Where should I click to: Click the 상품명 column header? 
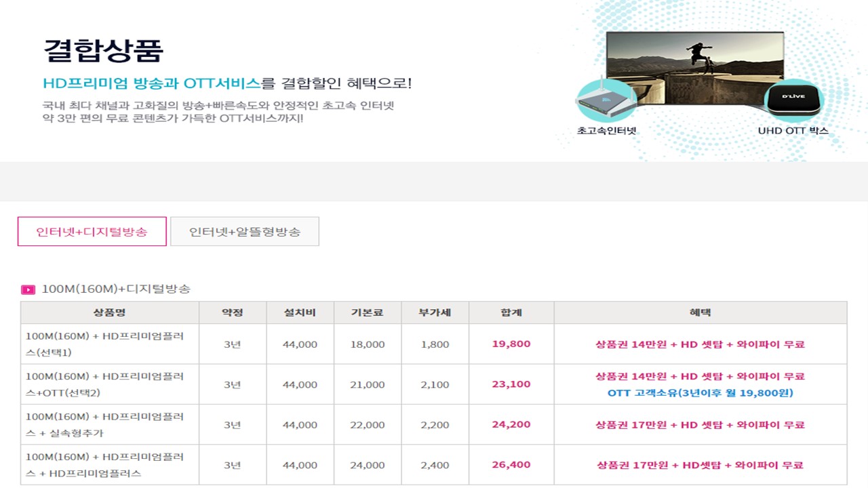click(x=110, y=312)
